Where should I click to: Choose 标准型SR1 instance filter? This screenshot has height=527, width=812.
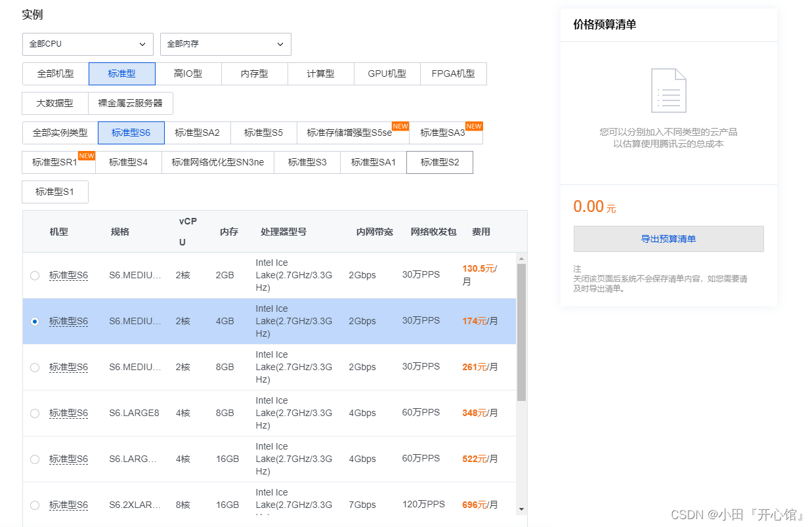tap(59, 162)
